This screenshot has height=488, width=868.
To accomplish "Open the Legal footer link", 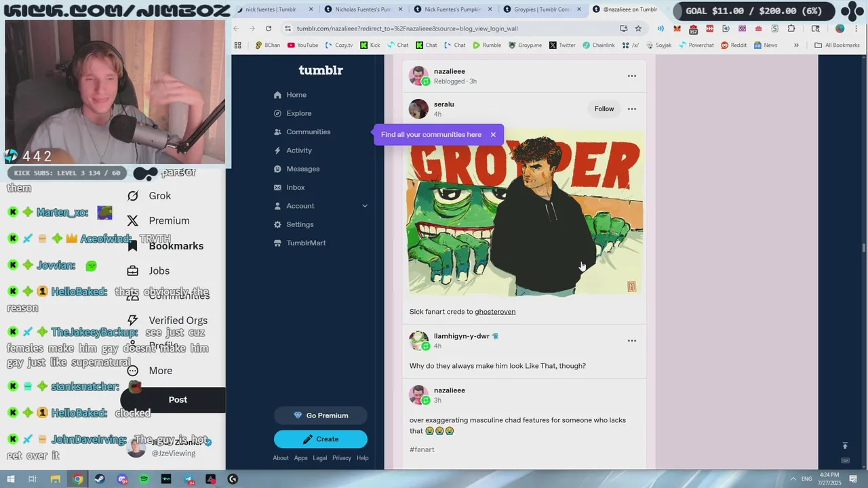I will click(320, 458).
